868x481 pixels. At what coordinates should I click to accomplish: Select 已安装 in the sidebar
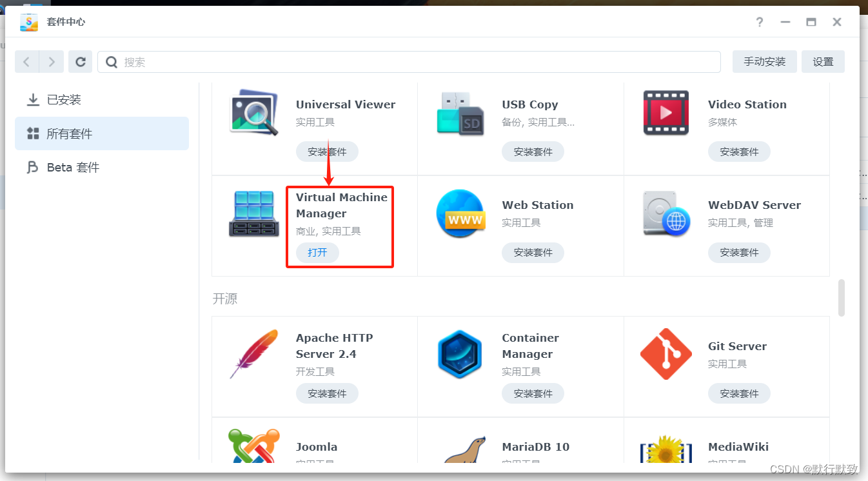[x=102, y=100]
